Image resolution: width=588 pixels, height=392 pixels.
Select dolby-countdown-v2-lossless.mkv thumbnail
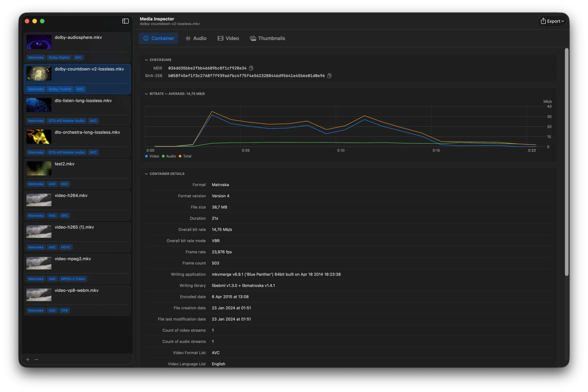click(x=39, y=73)
